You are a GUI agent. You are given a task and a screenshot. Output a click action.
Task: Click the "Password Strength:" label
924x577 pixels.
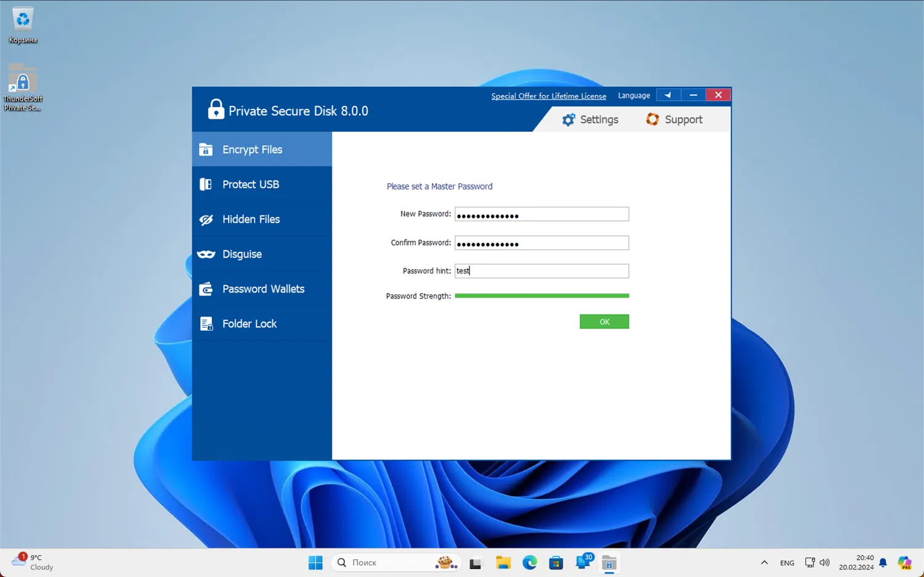pos(418,296)
